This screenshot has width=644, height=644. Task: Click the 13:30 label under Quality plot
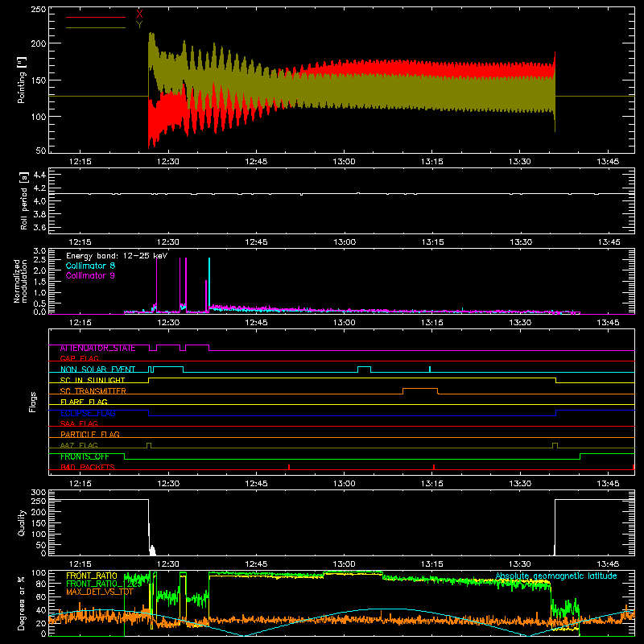(x=519, y=564)
